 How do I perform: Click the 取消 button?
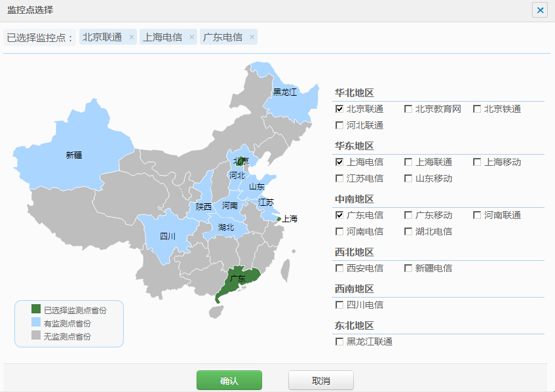click(321, 380)
